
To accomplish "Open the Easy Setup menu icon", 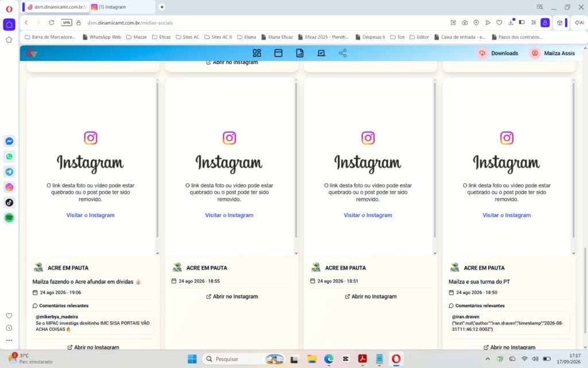I will point(533,22).
